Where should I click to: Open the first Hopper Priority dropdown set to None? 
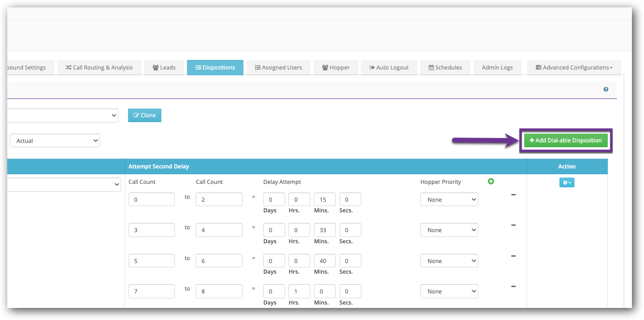coord(449,199)
